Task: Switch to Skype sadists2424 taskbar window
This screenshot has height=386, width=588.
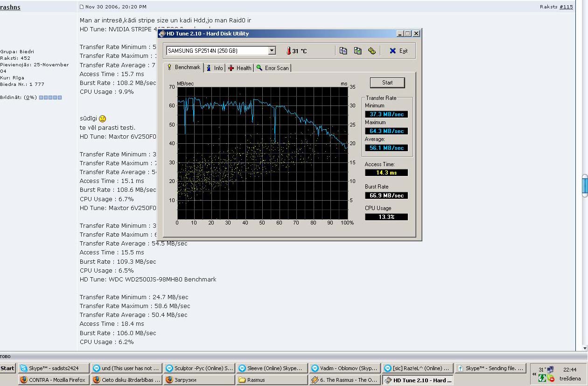Action: [53, 368]
